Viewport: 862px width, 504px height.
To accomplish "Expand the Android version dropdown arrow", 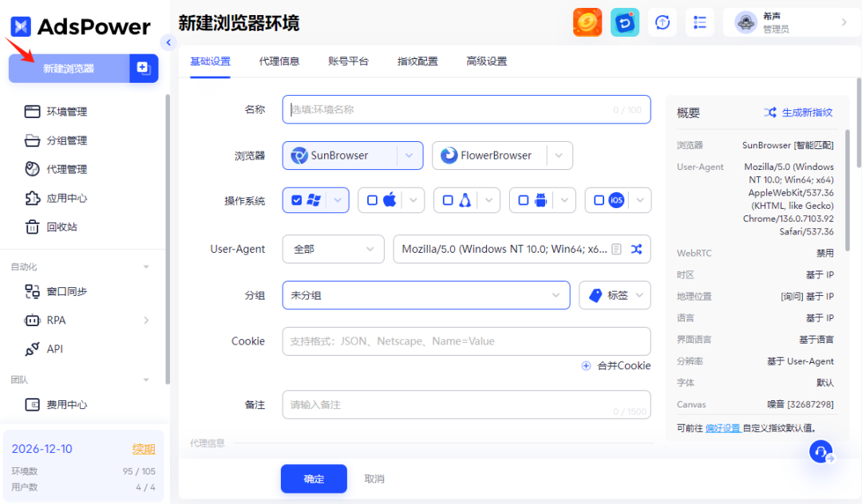I will [x=564, y=200].
